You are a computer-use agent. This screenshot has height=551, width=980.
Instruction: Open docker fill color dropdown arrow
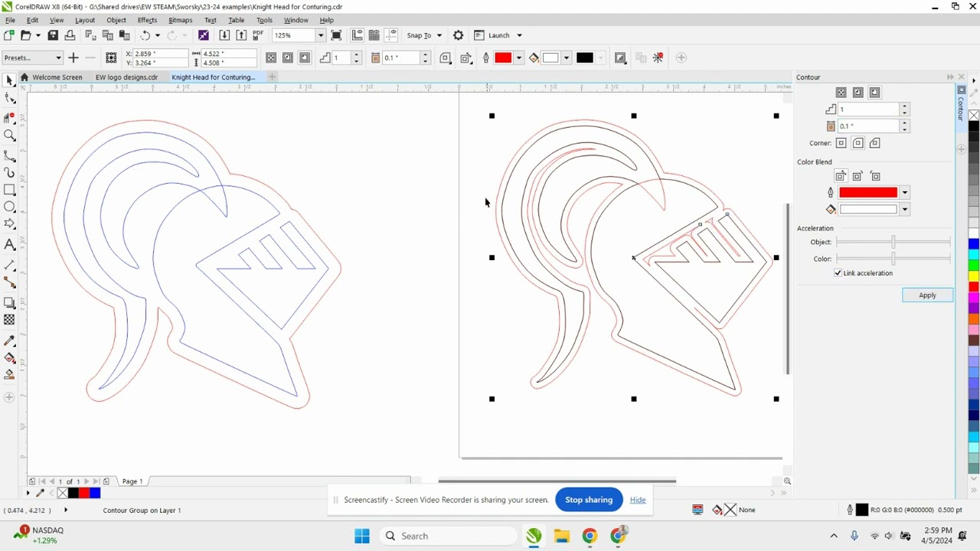pyautogui.click(x=905, y=210)
